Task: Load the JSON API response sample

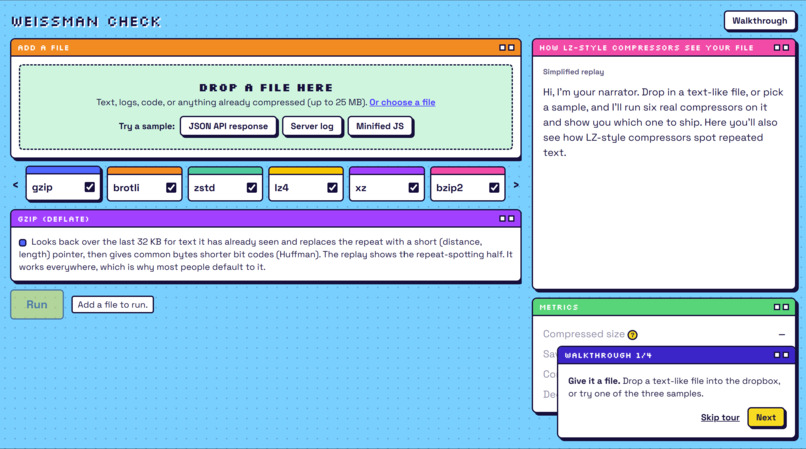Action: [228, 126]
